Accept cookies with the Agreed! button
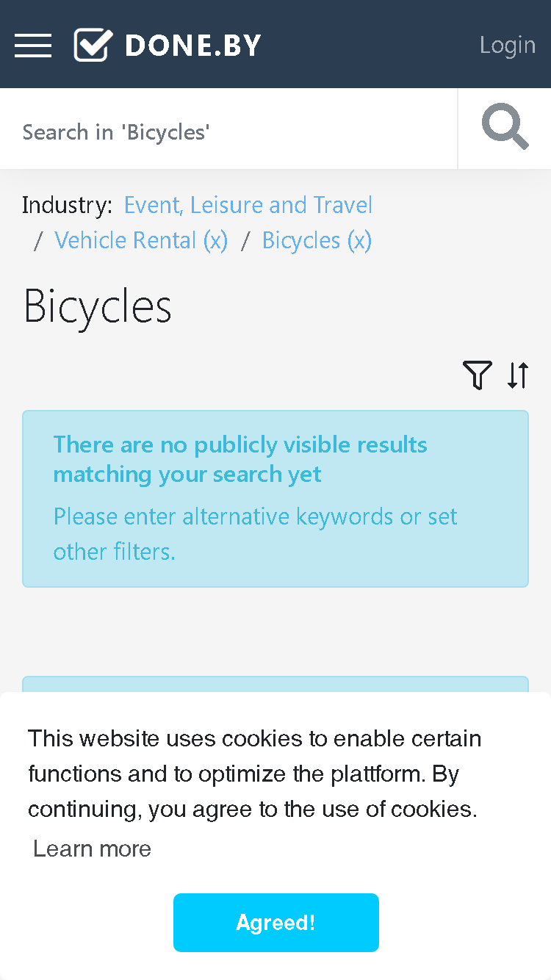This screenshot has width=551, height=980. (276, 923)
